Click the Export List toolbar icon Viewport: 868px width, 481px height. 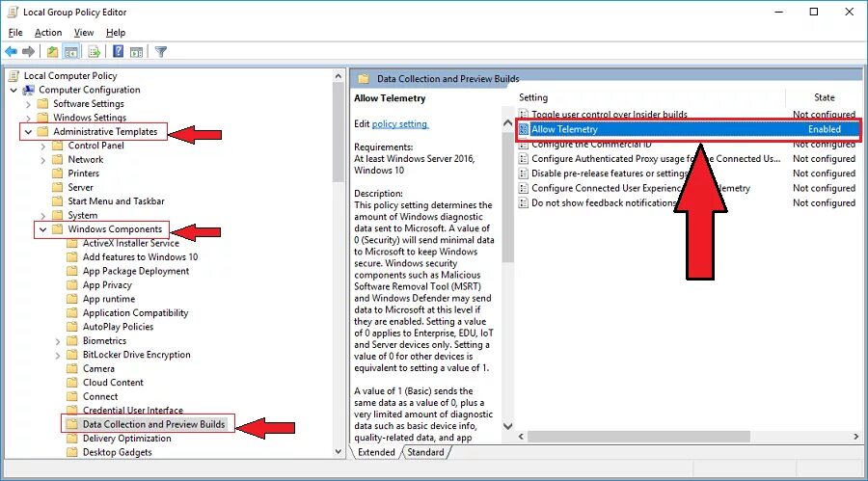click(95, 52)
